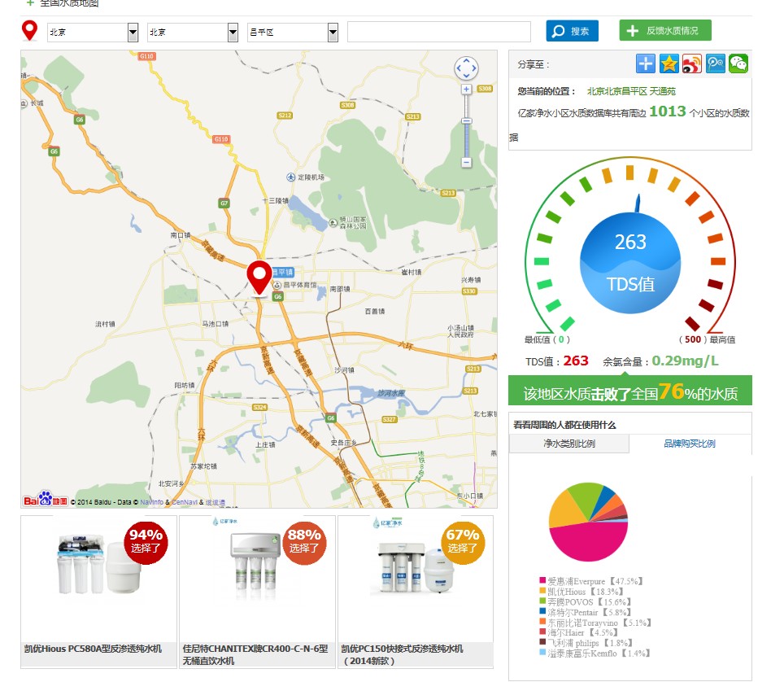Click the 十三陵镇 town label
Viewport: 784px width, 682px height.
pyautogui.click(x=276, y=201)
